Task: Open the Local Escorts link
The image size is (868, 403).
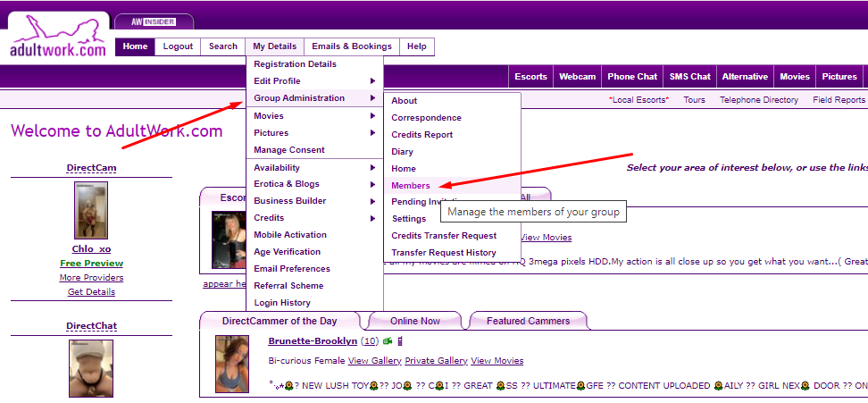Action: point(638,100)
